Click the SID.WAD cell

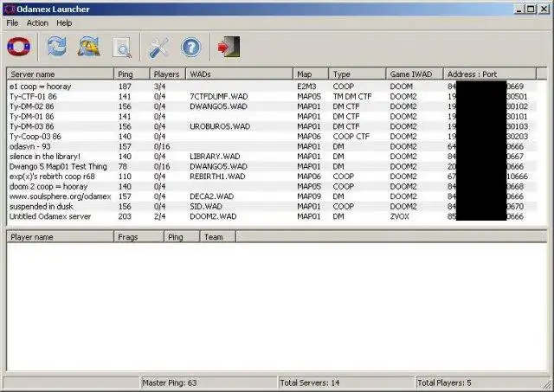tap(206, 206)
